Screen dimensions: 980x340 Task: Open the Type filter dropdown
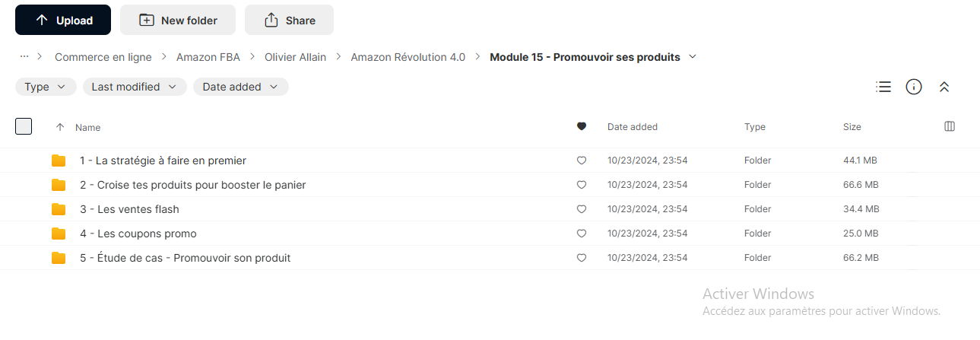click(46, 87)
